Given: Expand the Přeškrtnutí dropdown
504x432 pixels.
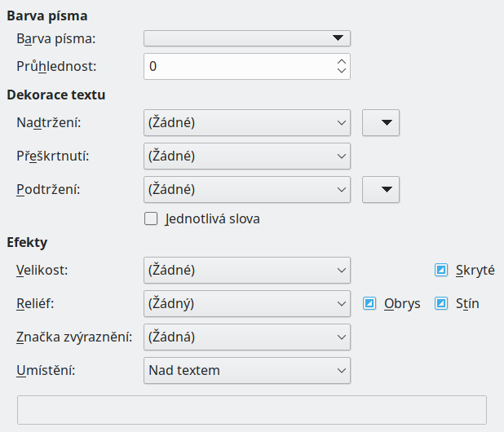Looking at the screenshot, I should (246, 156).
